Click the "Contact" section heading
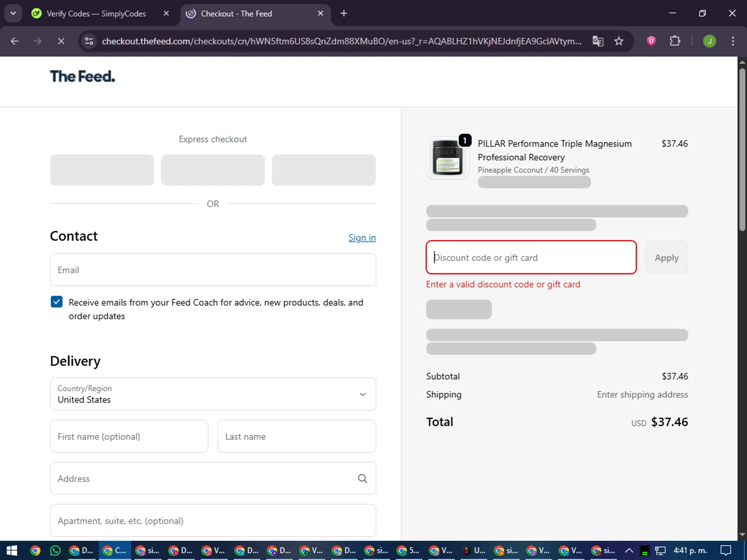The image size is (747, 560). pyautogui.click(x=74, y=236)
